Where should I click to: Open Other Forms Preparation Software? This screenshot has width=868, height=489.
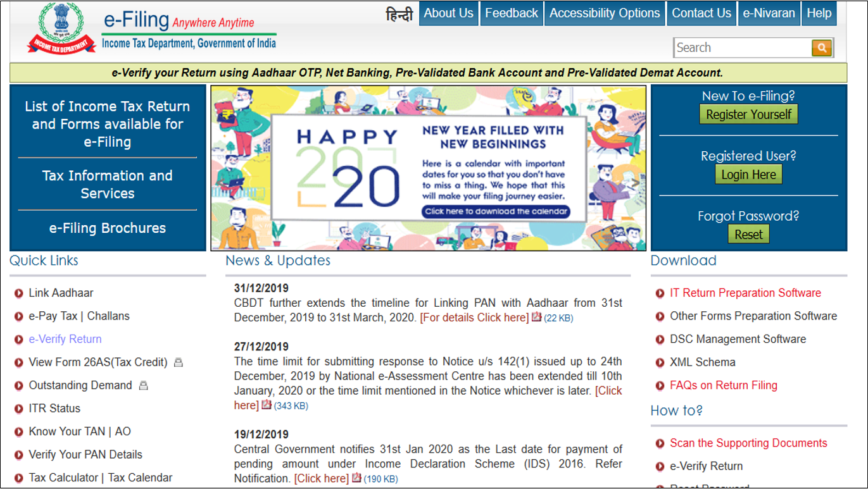[x=753, y=316]
